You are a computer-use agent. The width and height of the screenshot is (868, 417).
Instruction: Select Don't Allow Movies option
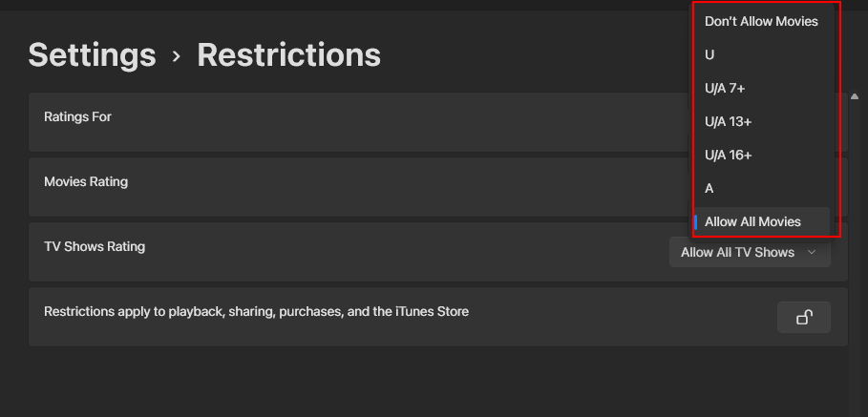(x=761, y=21)
